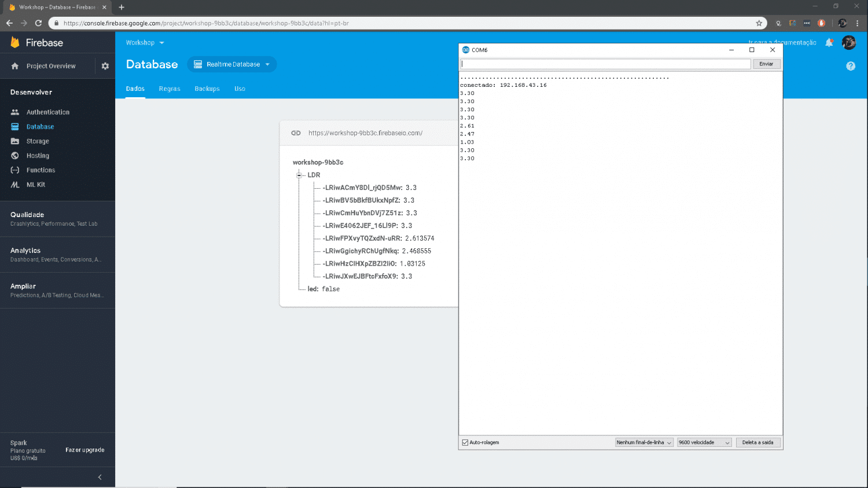Toggle the Auto-rolagem checkbox

click(465, 443)
